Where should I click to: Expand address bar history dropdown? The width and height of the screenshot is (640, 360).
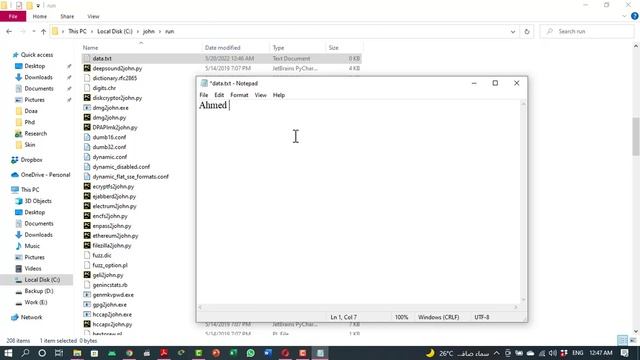pyautogui.click(x=513, y=31)
